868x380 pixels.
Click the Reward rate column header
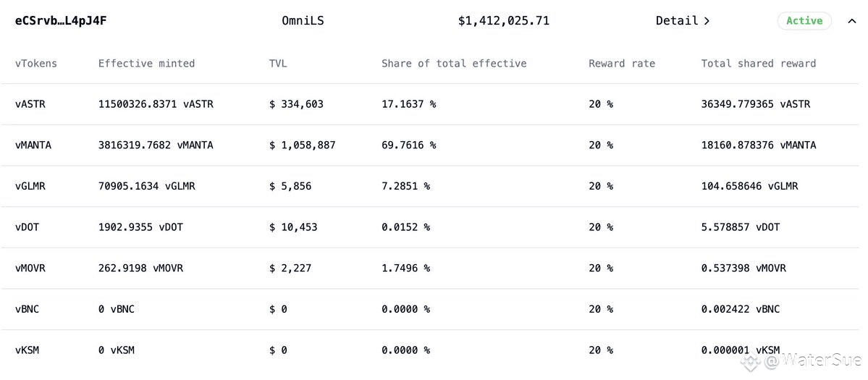click(x=621, y=64)
